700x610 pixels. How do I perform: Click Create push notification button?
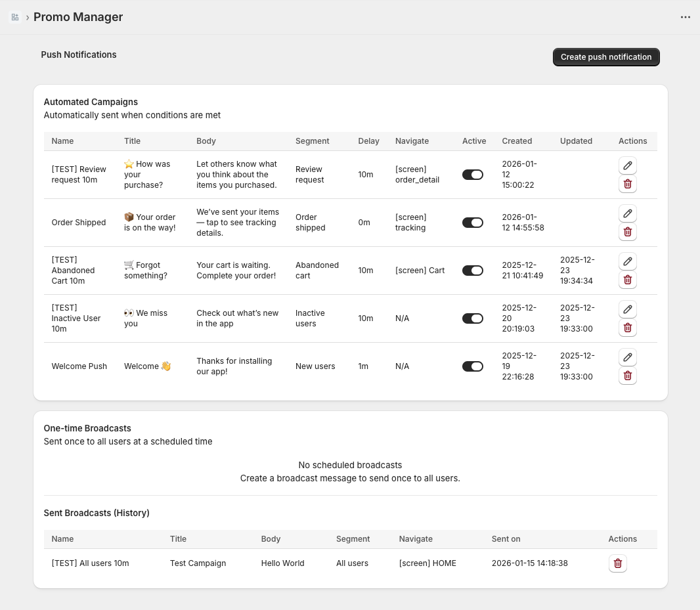606,57
